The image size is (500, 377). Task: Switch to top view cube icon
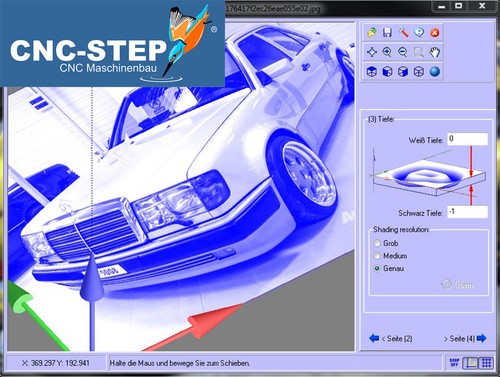tap(371, 71)
